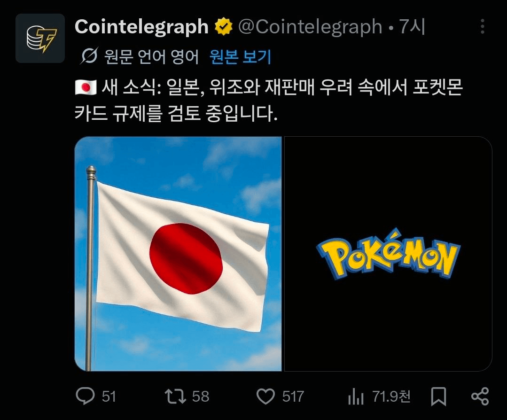View analytics bar chart icon
Viewport: 507px width, 420px height.
point(356,397)
